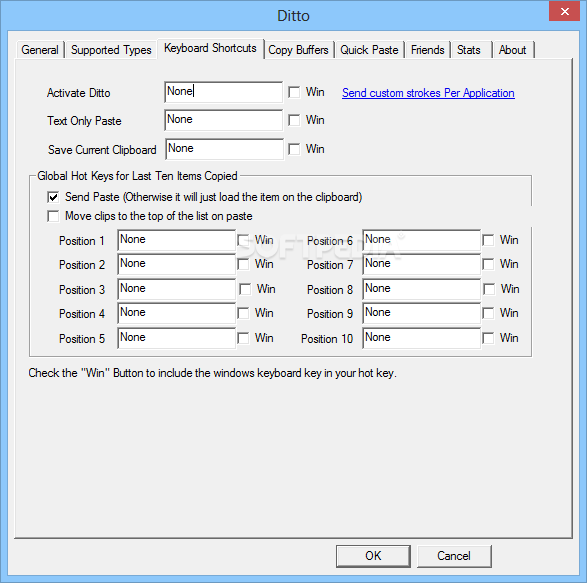587x583 pixels.
Task: Click the Position 1 hotkey field
Action: coord(176,240)
